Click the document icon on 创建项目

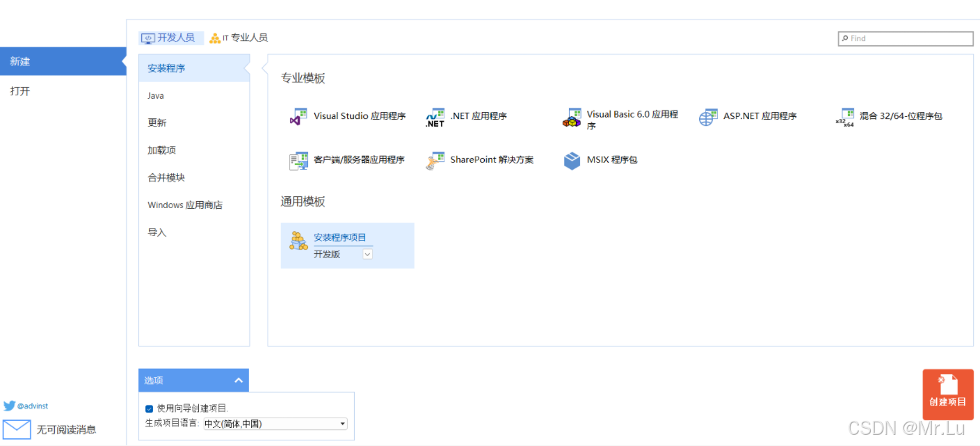coord(947,384)
